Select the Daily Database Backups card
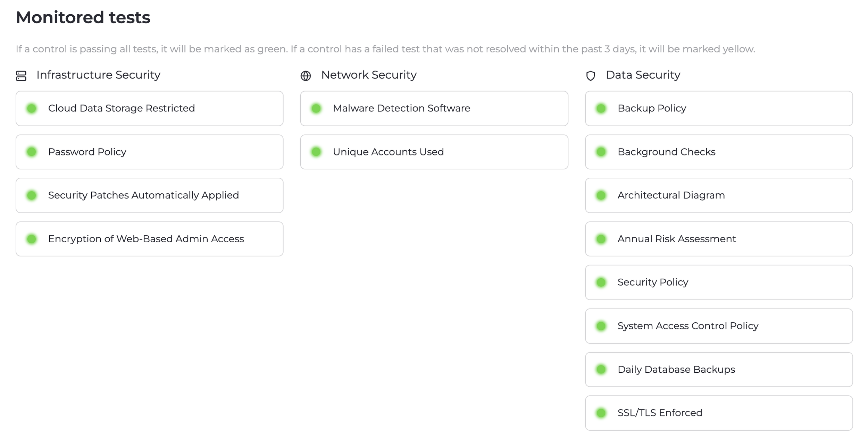 coord(719,370)
